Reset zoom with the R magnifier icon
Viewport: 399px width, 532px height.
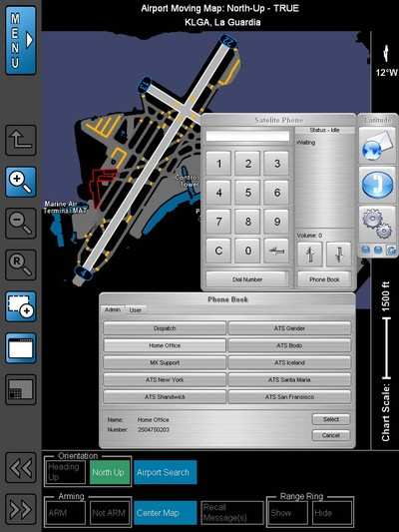click(x=21, y=265)
